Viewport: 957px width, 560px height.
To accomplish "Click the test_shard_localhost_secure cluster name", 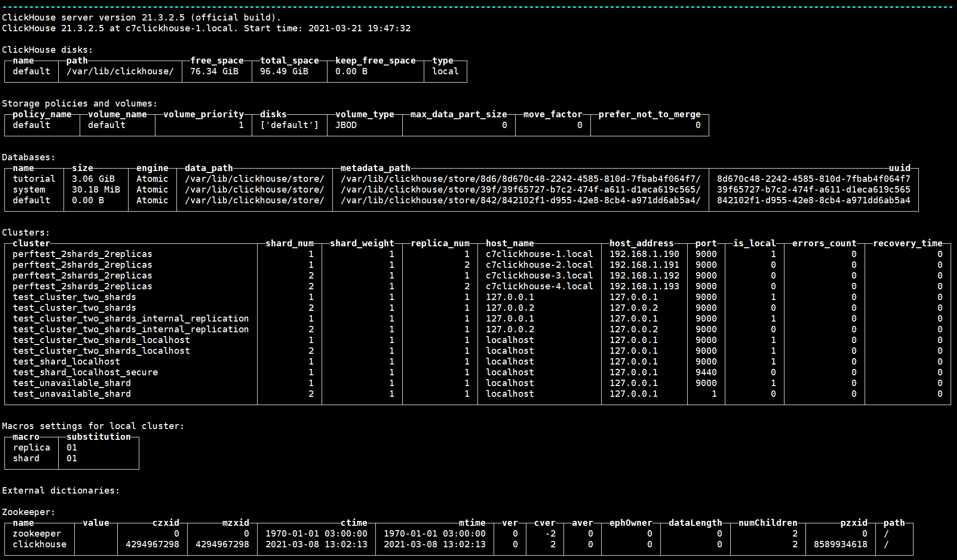I will (x=85, y=372).
